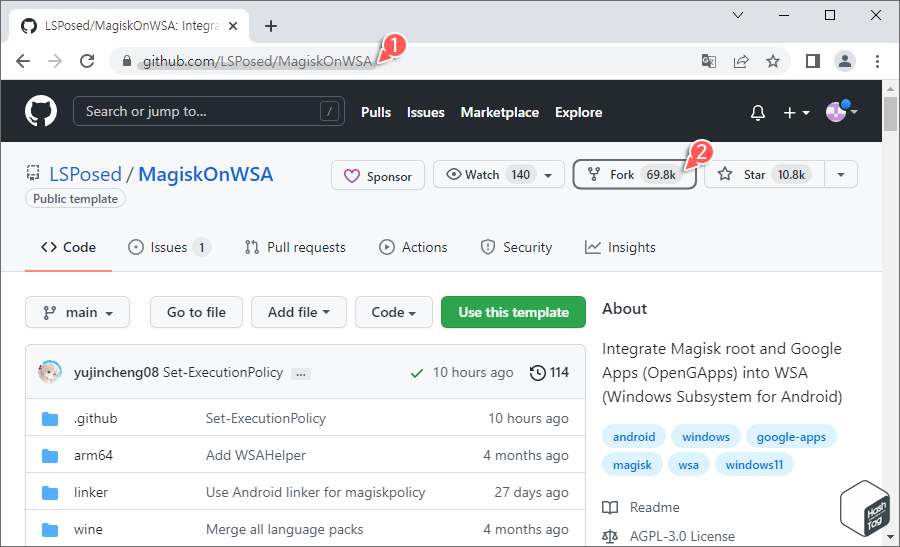
Task: Click the windows topic tag
Action: pos(705,437)
